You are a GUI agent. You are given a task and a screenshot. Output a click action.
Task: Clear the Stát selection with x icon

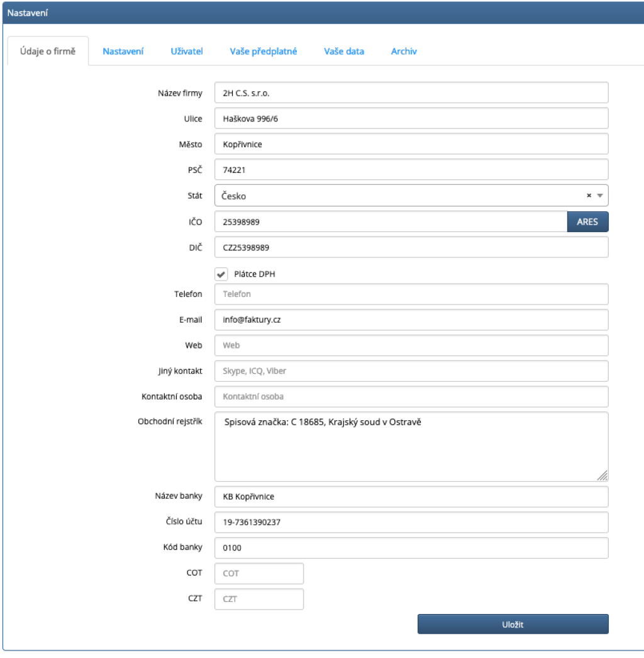(589, 196)
